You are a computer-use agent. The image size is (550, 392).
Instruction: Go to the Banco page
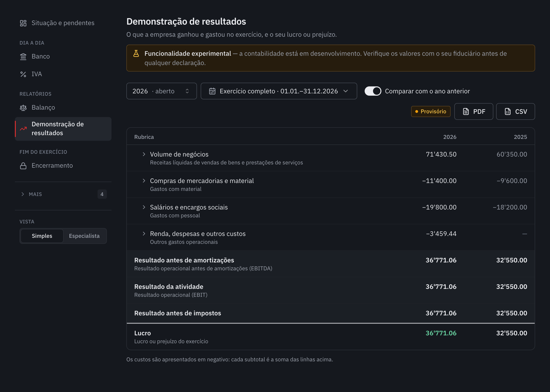click(x=63, y=56)
